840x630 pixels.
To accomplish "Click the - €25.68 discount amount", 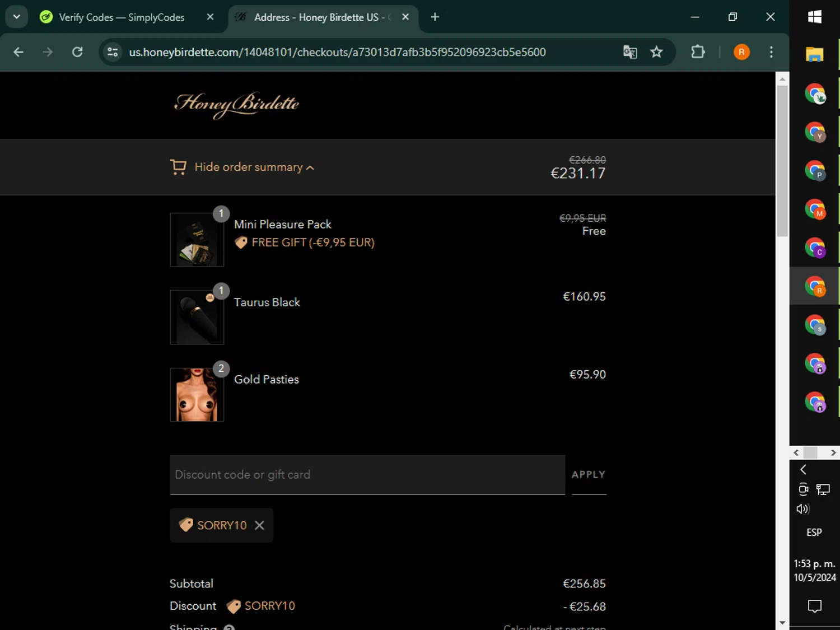I will tap(585, 606).
